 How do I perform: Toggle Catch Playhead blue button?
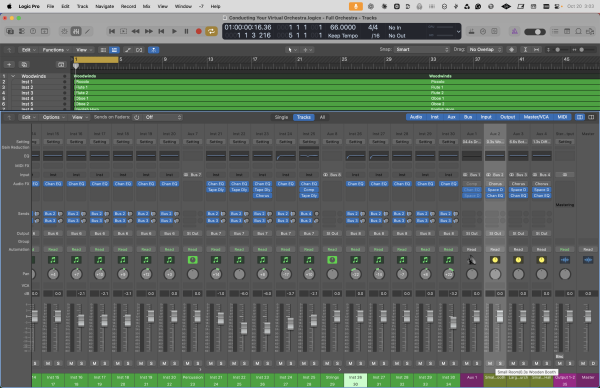pyautogui.click(x=153, y=50)
